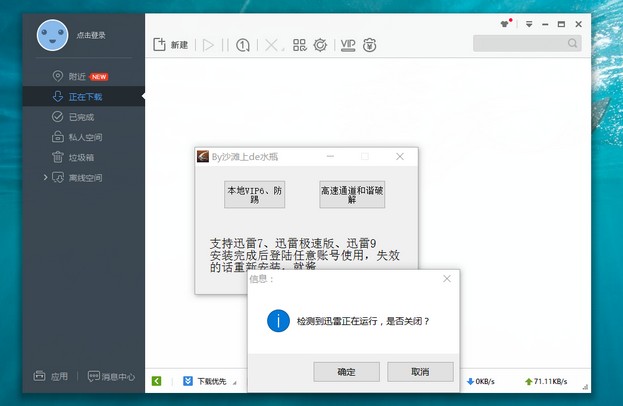Image resolution: width=623 pixels, height=406 pixels.
Task: Open 离线空间 offline space
Action: [83, 178]
